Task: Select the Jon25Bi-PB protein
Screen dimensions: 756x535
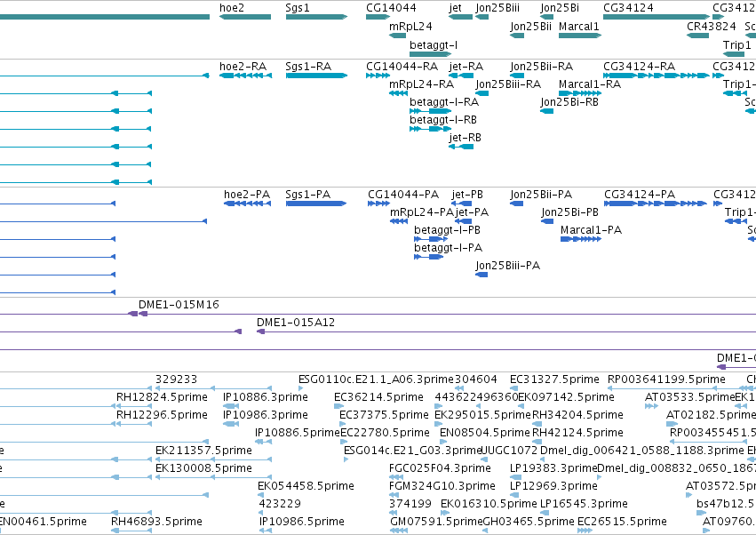Action: [x=547, y=221]
